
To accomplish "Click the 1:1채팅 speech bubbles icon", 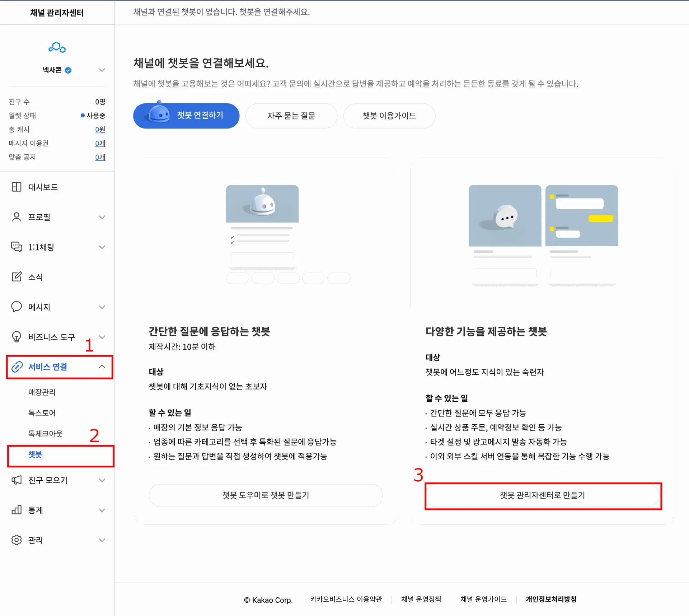I will [17, 247].
